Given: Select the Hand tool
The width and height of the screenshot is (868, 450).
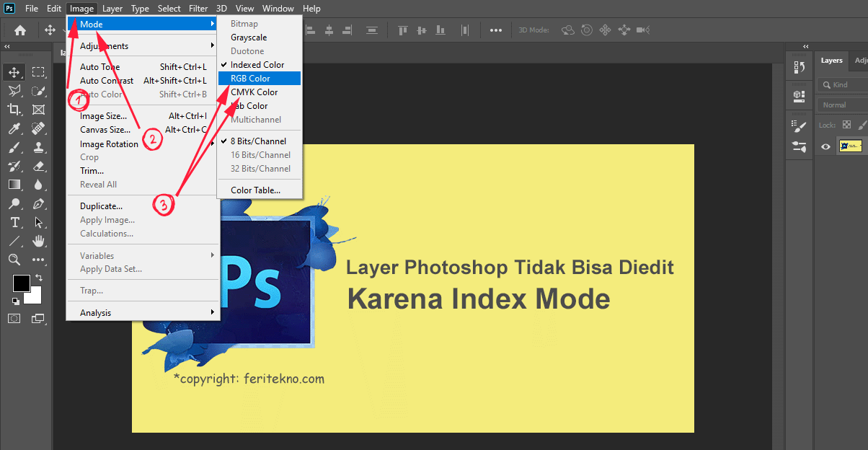Looking at the screenshot, I should pos(38,241).
